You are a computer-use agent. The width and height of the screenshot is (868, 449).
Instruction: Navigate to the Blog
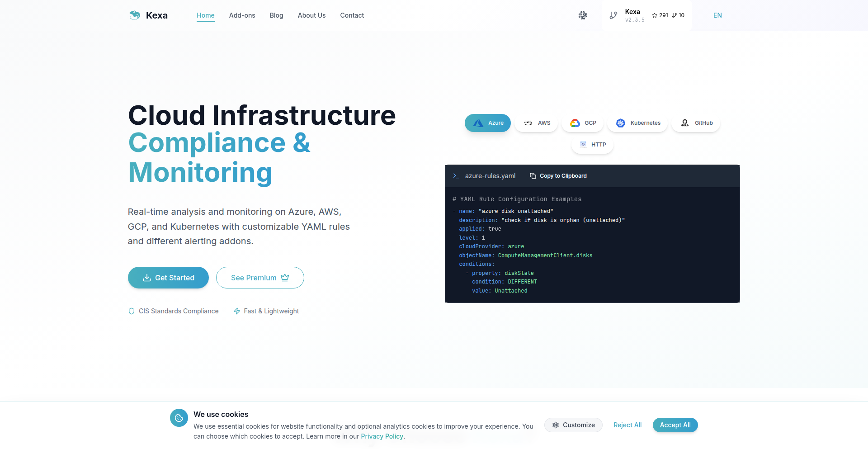277,15
